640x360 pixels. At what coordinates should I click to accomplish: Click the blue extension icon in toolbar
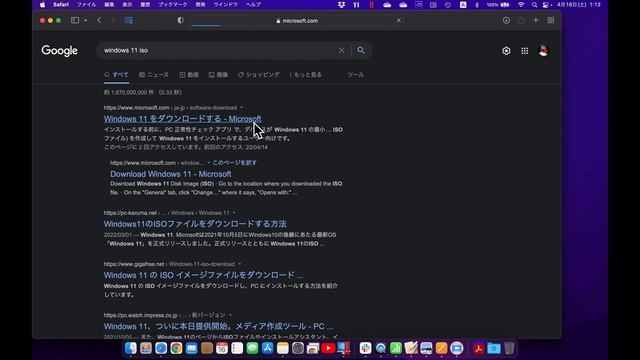(x=129, y=20)
